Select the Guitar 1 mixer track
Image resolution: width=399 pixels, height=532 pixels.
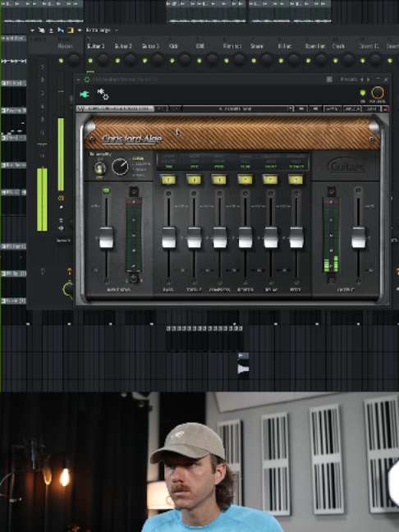[x=96, y=46]
